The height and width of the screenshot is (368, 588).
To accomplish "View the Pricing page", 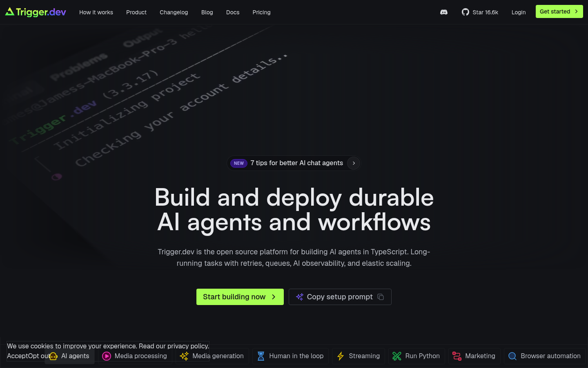I will click(x=261, y=12).
